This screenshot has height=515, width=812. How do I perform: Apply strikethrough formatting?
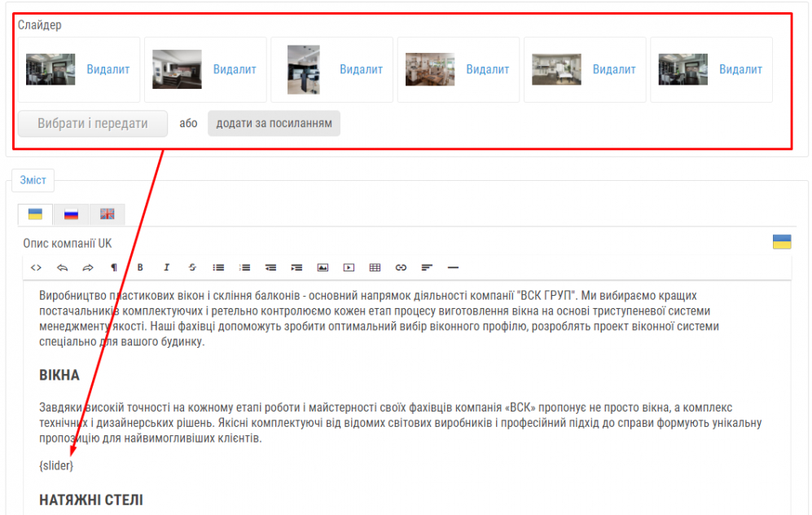(192, 267)
